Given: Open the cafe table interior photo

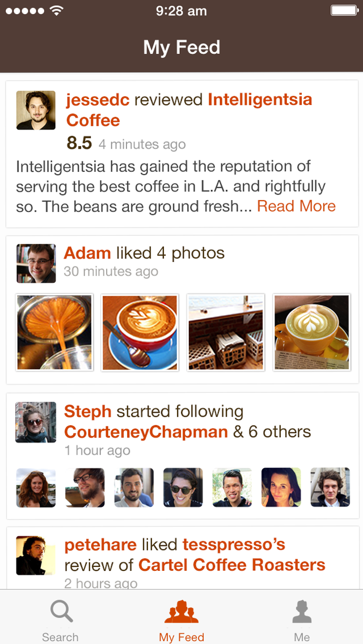Looking at the screenshot, I should (x=226, y=332).
